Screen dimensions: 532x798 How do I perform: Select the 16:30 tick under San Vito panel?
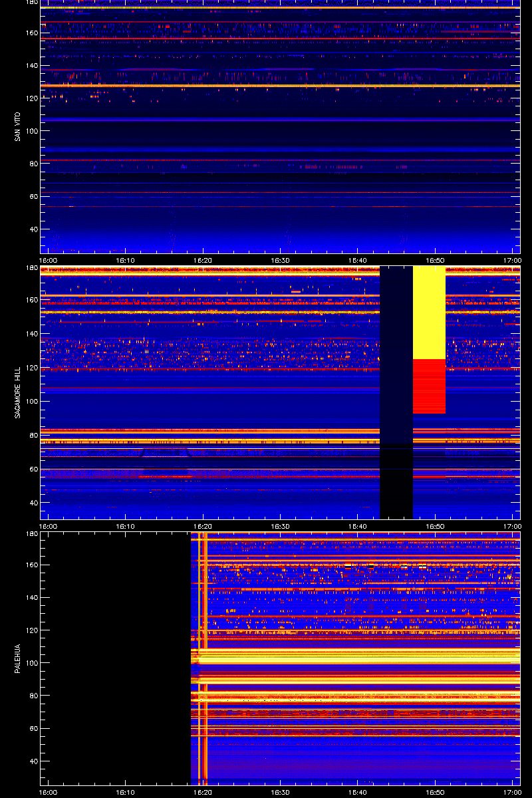(x=281, y=261)
